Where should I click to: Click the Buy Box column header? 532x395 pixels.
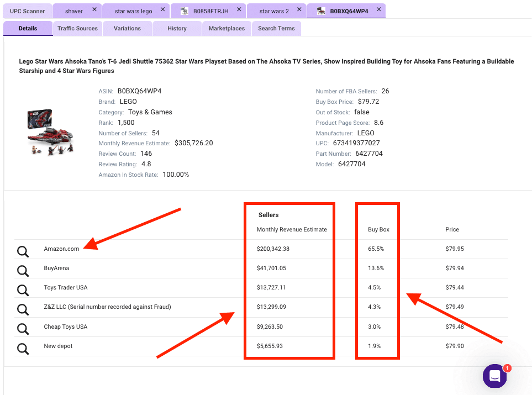click(378, 229)
